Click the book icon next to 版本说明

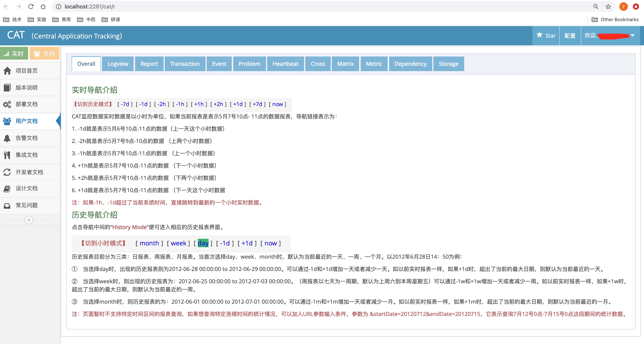click(7, 88)
